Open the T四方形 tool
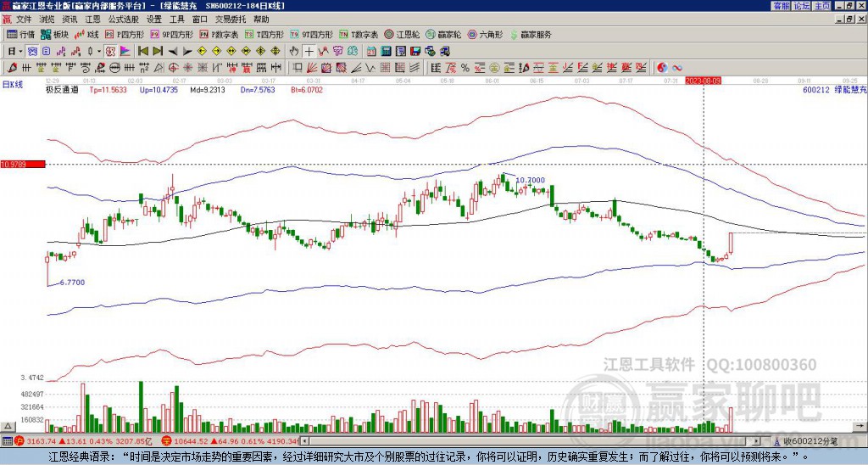 pyautogui.click(x=264, y=34)
